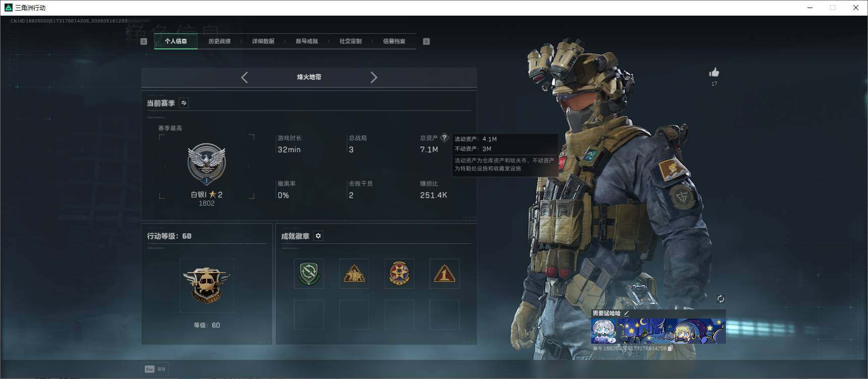Click the rank score 1802
Screen dimensions: 868x379
click(x=207, y=203)
